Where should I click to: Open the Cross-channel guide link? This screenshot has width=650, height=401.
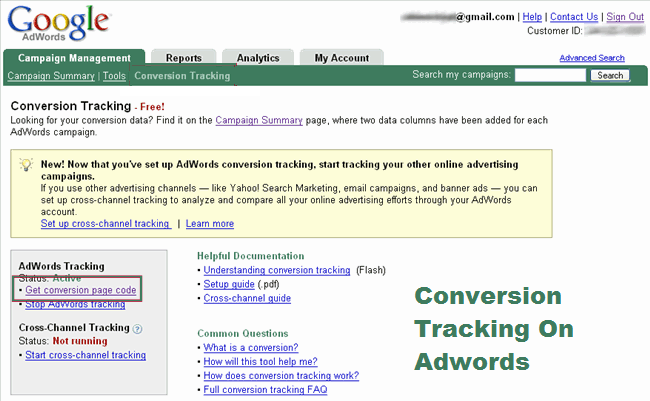247,298
